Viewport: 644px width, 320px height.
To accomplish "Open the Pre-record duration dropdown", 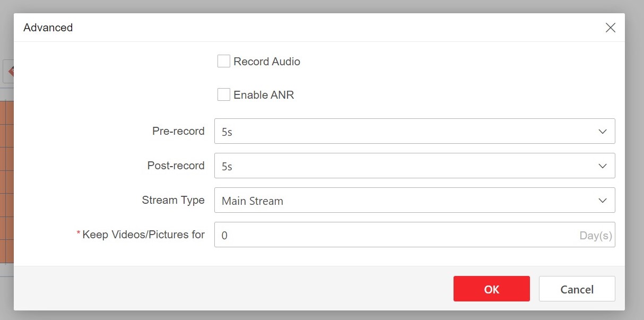I will (414, 131).
